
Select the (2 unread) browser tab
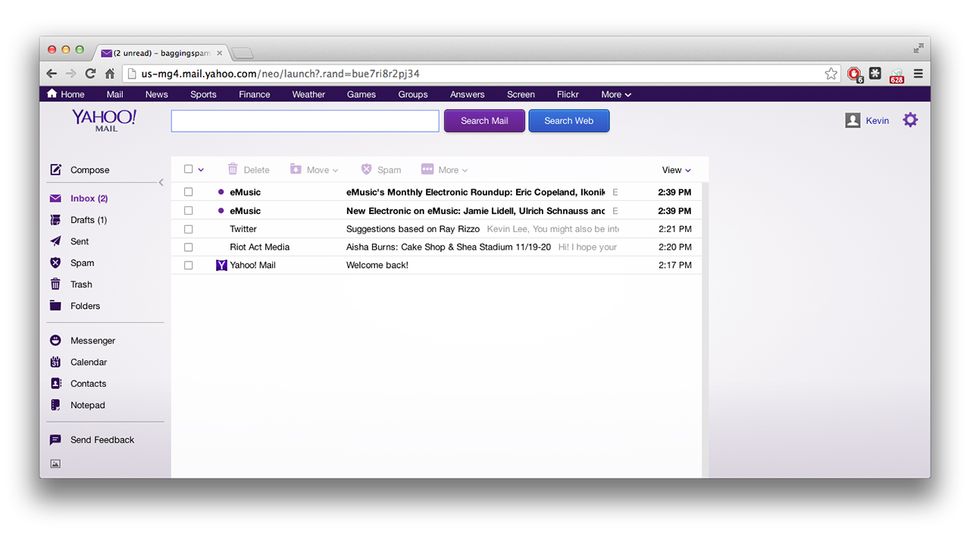pyautogui.click(x=161, y=53)
